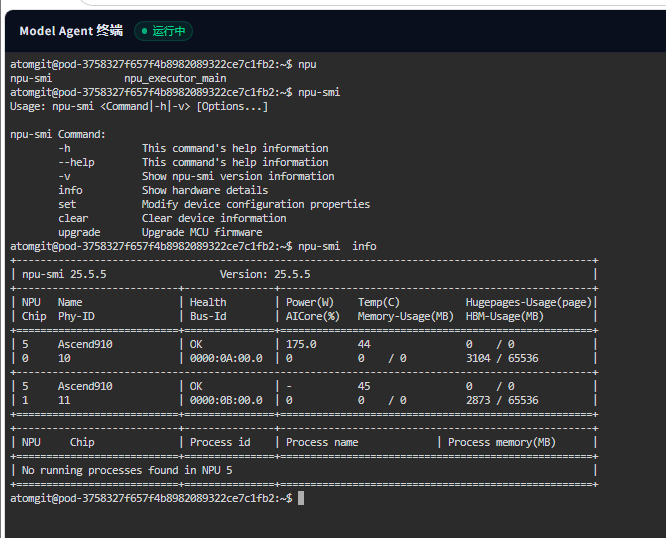666x538 pixels.
Task: Click the bus id 0000:0A:00.0
Action: (x=226, y=358)
